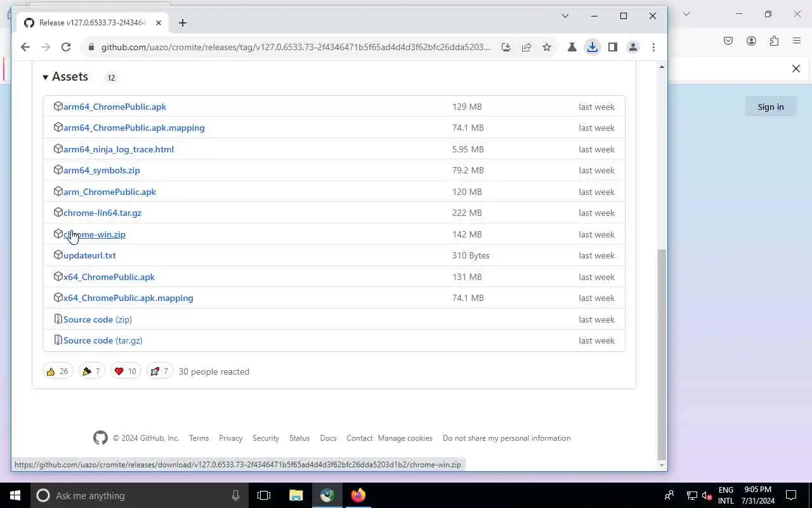Open Terms footer link
Image resolution: width=812 pixels, height=508 pixels.
click(x=199, y=438)
